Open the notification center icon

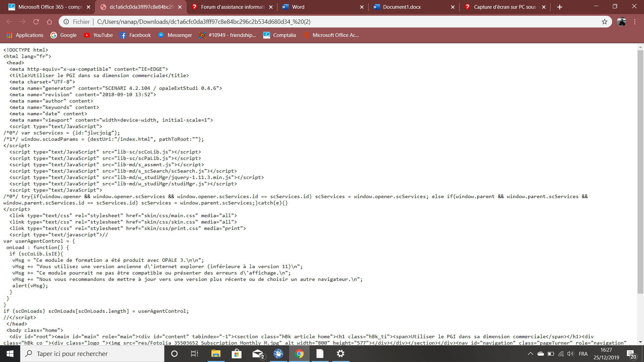point(632,354)
